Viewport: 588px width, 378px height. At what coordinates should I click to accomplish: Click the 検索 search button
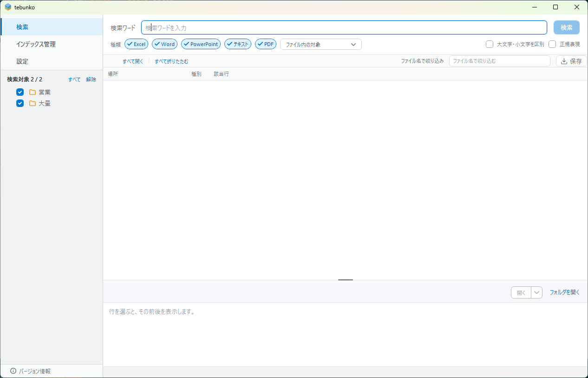567,27
